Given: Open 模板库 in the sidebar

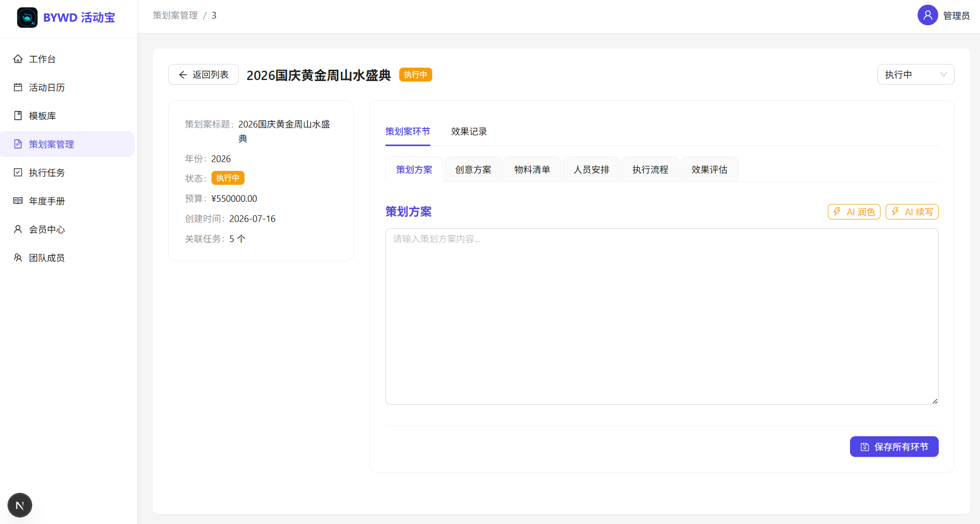Looking at the screenshot, I should pos(68,116).
